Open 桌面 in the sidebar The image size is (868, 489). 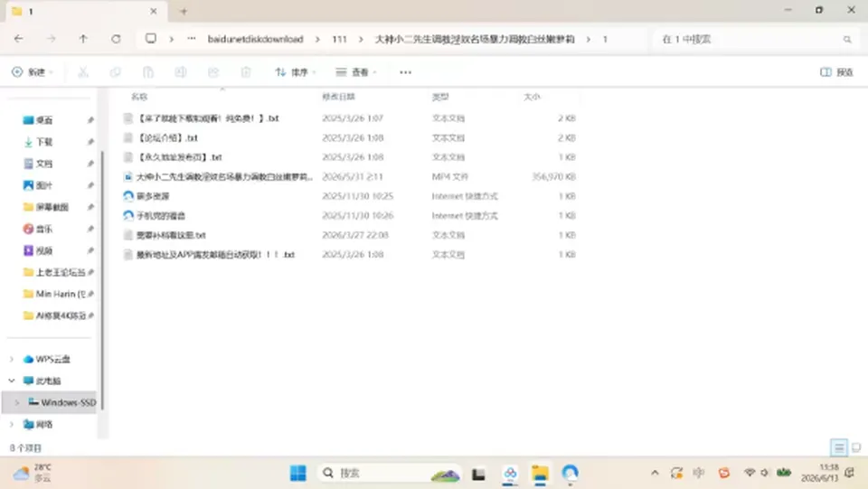pos(44,120)
